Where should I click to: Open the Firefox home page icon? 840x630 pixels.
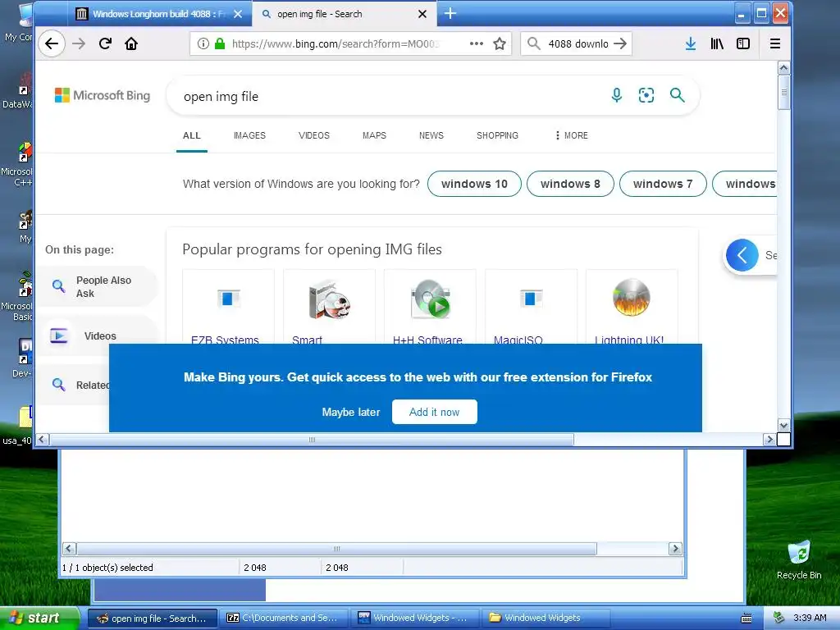click(x=131, y=43)
